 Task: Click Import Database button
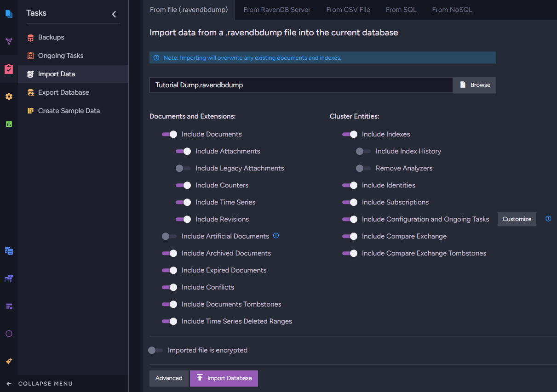tap(224, 378)
